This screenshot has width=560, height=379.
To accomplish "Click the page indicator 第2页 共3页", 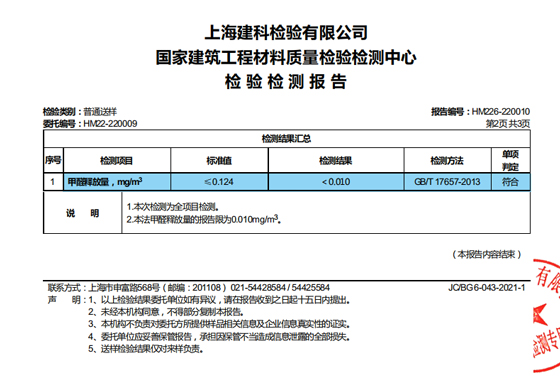I will coord(508,124).
